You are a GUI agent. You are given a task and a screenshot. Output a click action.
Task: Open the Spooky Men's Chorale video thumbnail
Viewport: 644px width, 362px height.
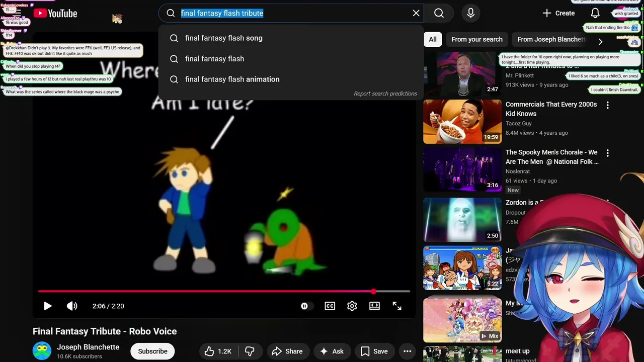pos(462,170)
